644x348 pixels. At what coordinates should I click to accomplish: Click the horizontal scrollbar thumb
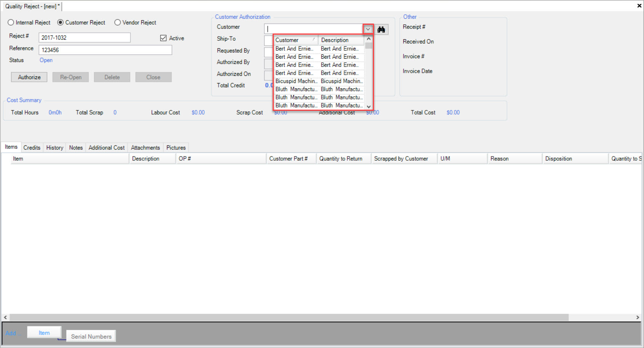point(289,317)
